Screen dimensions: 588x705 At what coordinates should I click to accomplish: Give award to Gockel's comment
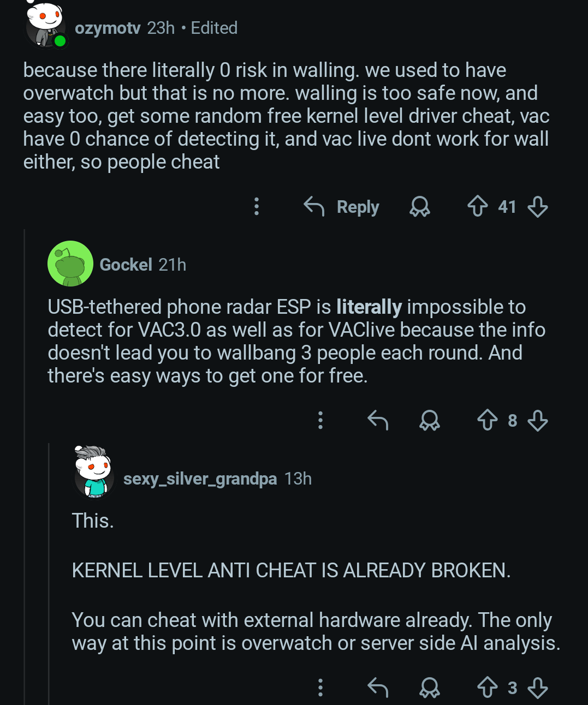pyautogui.click(x=430, y=420)
